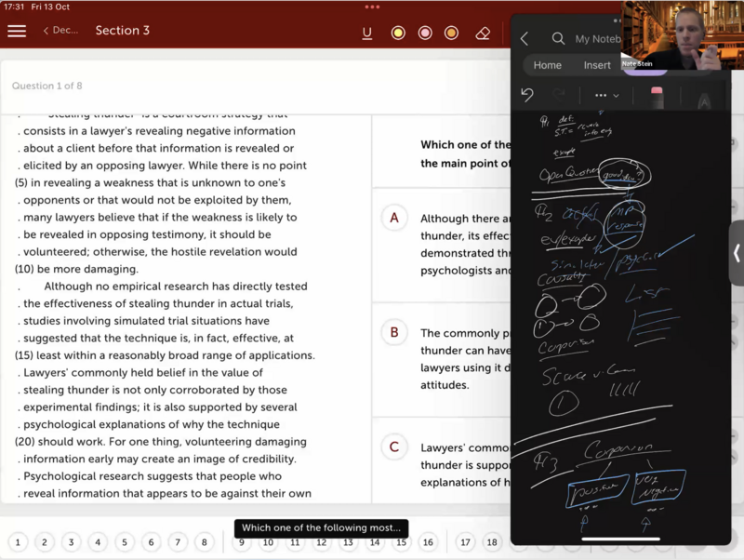Screen dimensions: 744x560
Task: Expand the side panel arrow handle
Action: coord(736,252)
